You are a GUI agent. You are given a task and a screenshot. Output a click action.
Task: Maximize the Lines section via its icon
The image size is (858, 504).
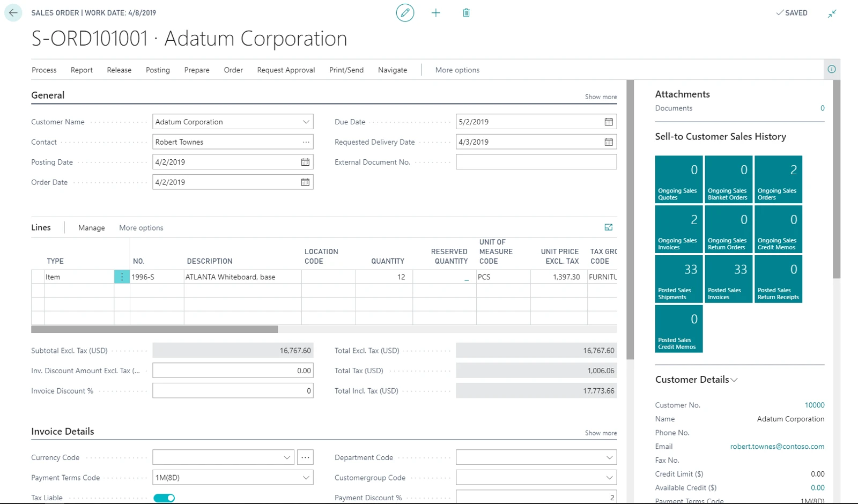[609, 227]
